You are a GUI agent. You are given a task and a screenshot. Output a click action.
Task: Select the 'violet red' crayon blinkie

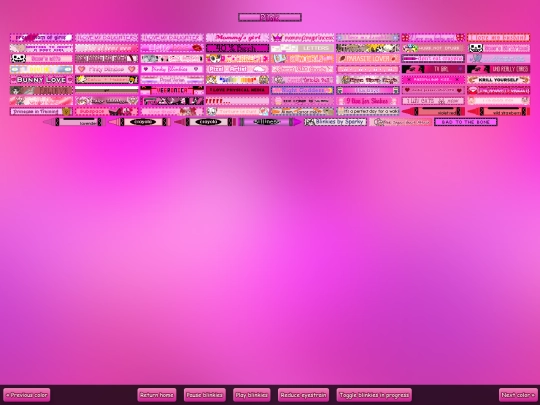(433, 112)
